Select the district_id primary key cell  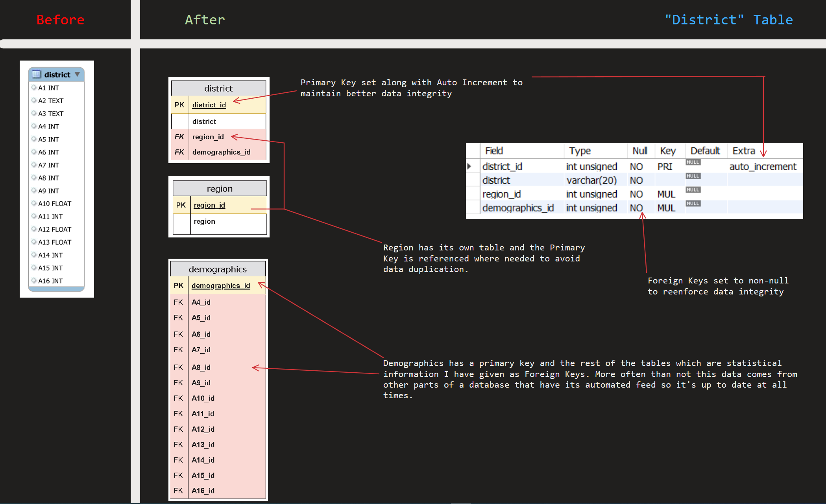click(209, 105)
